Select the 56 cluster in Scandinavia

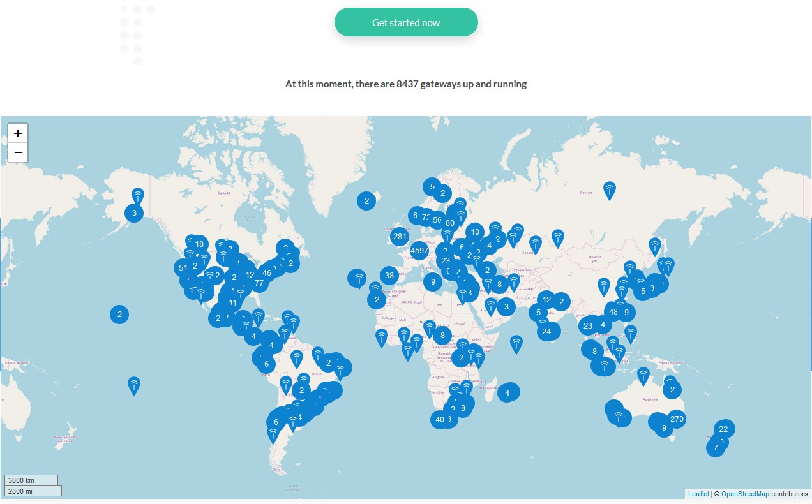437,219
